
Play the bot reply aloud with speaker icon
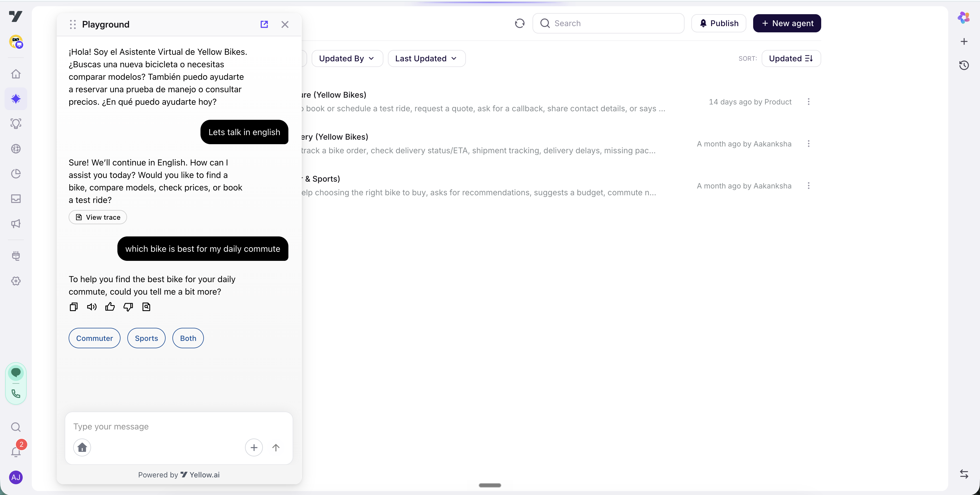(x=92, y=307)
